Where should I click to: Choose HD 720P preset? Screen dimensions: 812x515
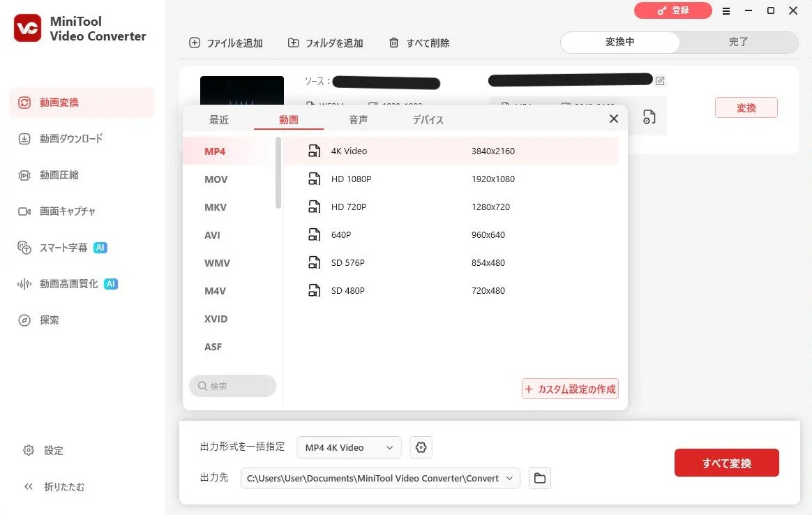tap(451, 207)
